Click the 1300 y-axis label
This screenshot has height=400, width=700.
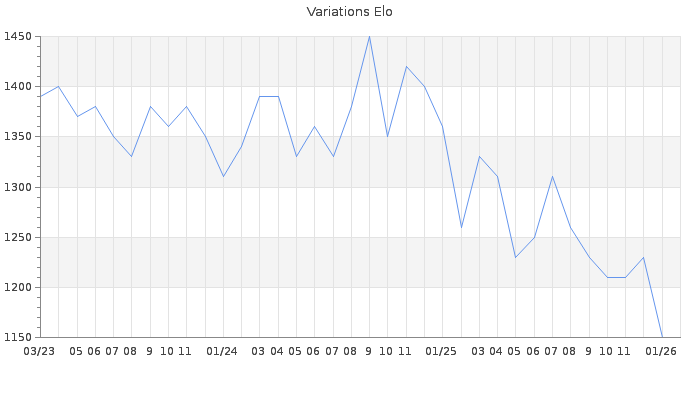[17, 187]
